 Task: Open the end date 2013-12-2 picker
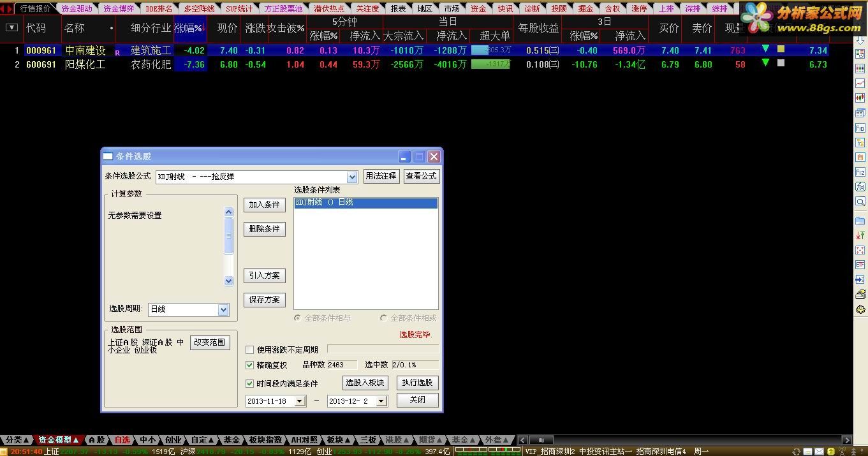click(x=381, y=401)
